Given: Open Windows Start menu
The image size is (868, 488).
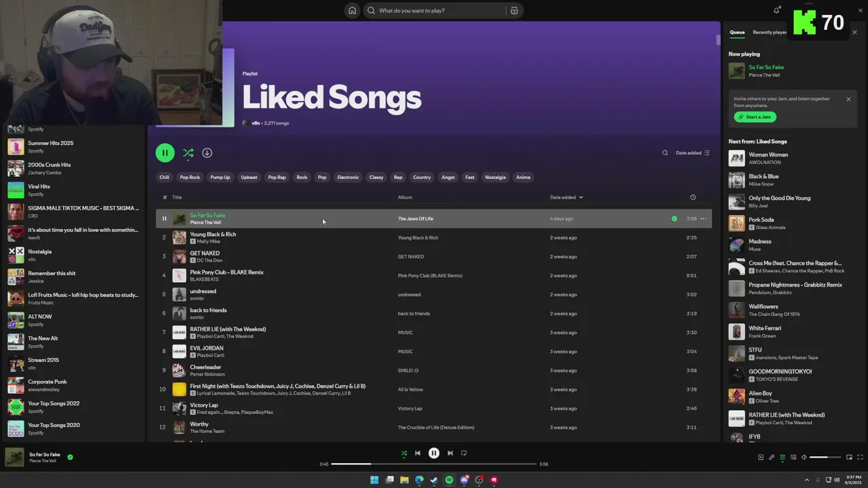Looking at the screenshot, I should (x=374, y=480).
